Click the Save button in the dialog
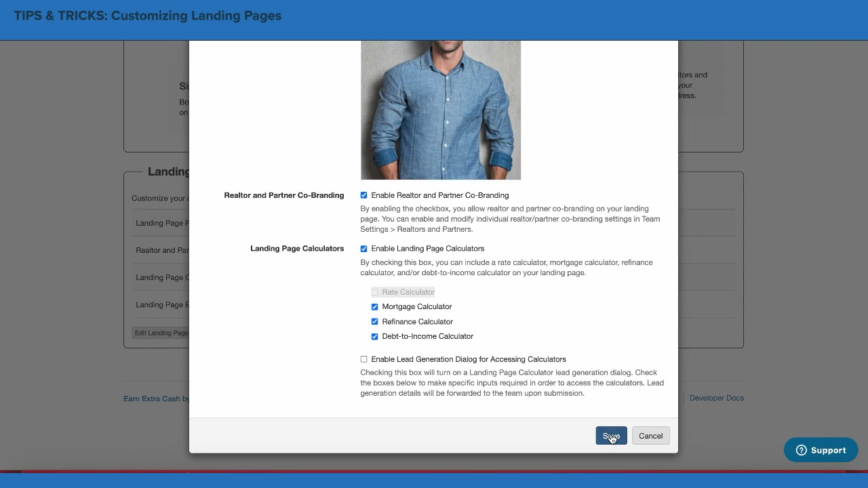The image size is (868, 488). [x=611, y=436]
